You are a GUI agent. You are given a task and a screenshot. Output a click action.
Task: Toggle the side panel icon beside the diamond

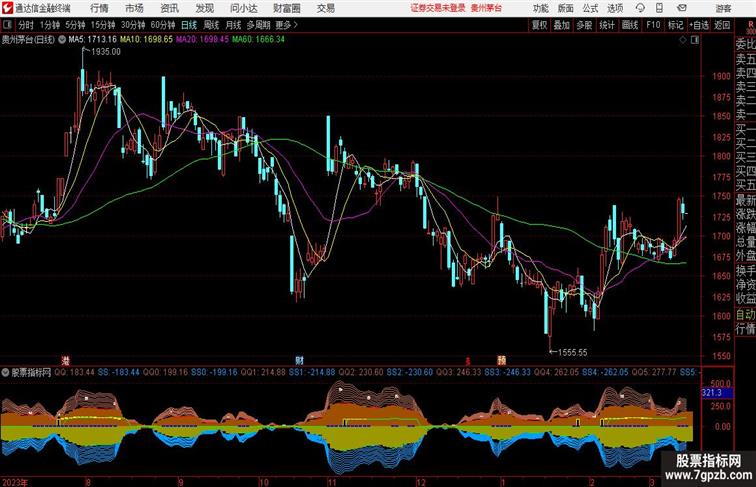point(695,40)
